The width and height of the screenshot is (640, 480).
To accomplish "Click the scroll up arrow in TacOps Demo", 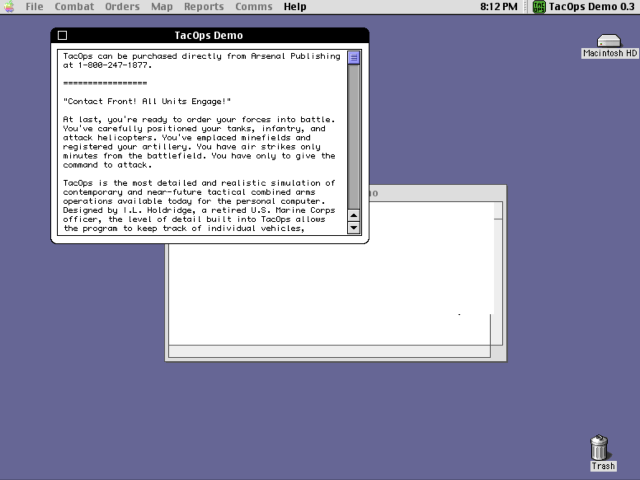I will point(353,215).
